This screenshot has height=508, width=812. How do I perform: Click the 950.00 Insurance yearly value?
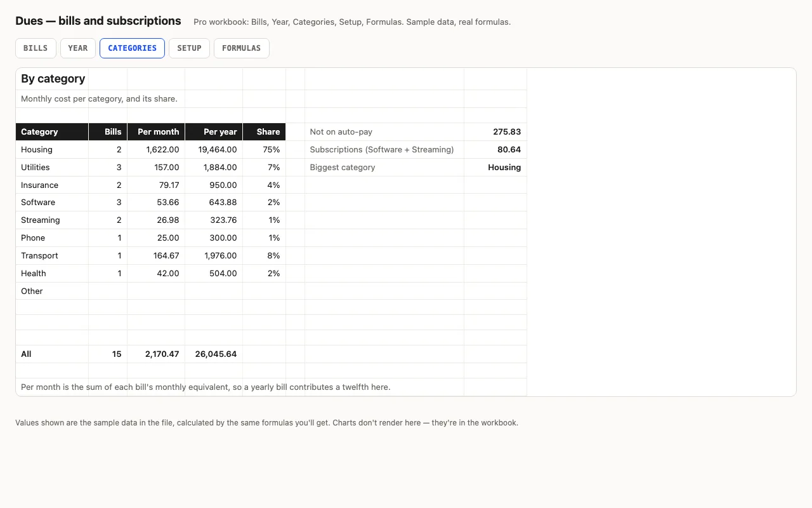point(214,185)
